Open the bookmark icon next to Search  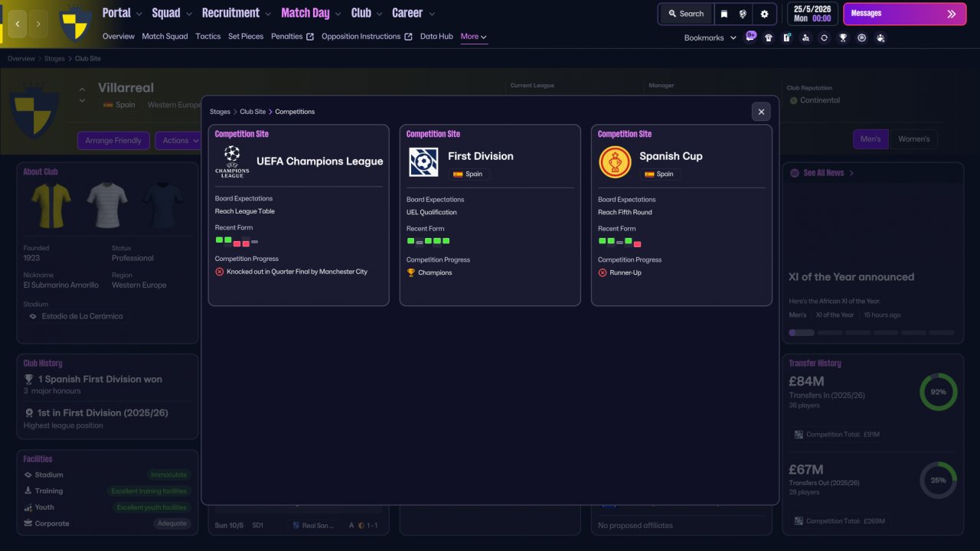click(724, 14)
